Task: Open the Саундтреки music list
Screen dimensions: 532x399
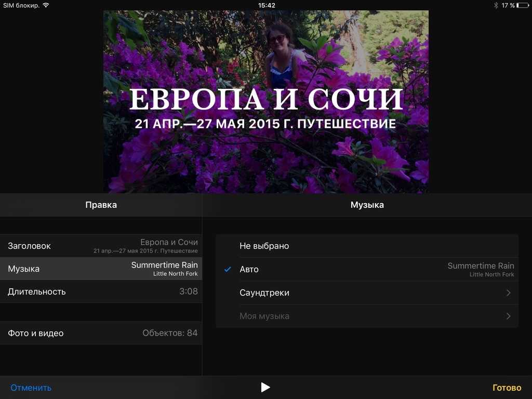Action: pyautogui.click(x=264, y=293)
